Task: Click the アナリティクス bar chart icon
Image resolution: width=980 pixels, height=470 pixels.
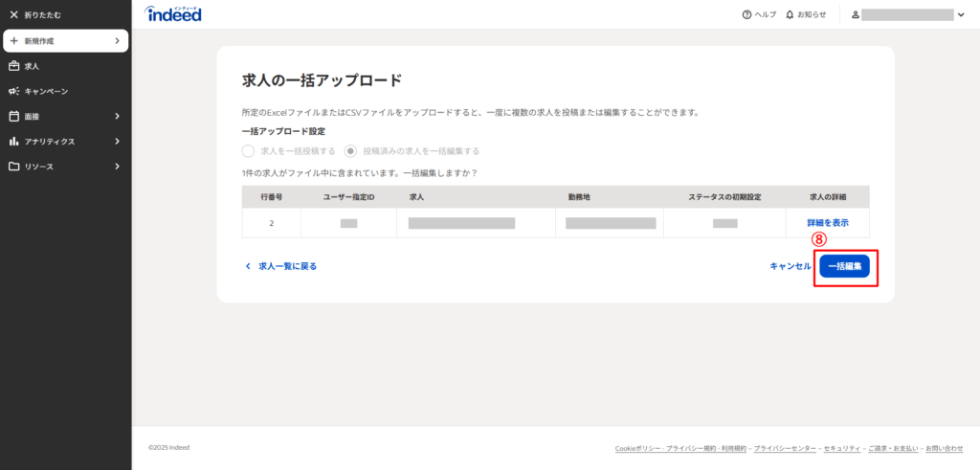Action: coord(13,141)
